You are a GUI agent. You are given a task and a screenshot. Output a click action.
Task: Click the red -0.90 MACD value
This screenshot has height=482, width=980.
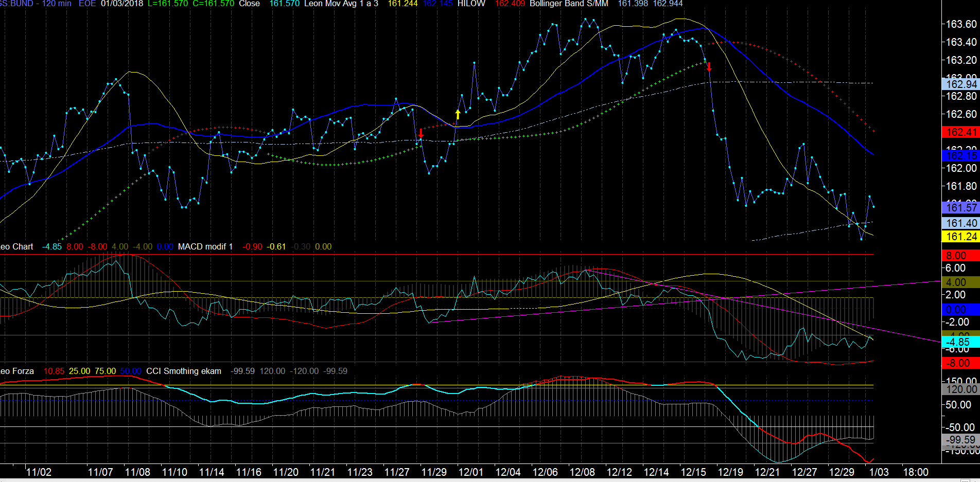click(252, 246)
